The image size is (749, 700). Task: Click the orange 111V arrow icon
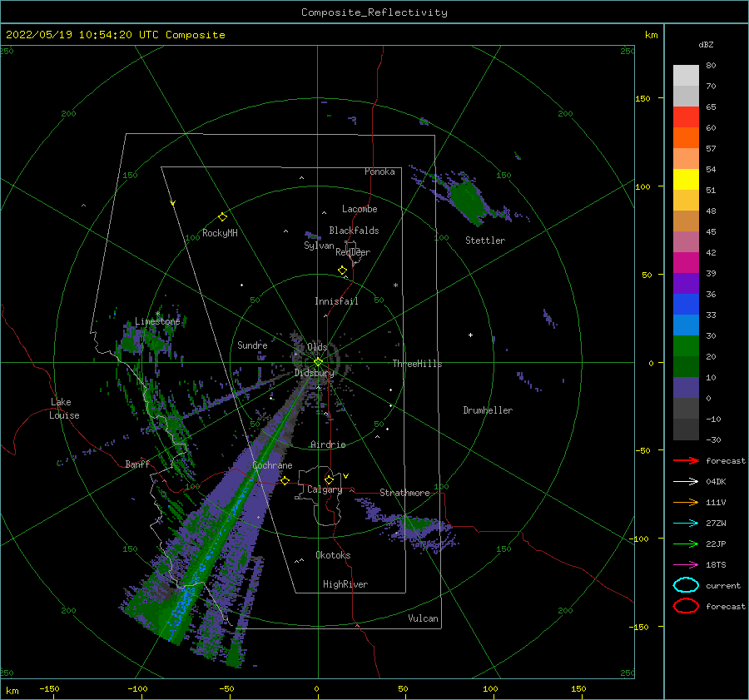coord(686,502)
